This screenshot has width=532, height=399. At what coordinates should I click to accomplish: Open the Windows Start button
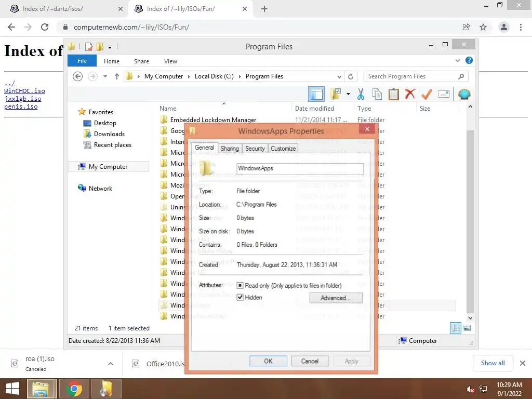[12, 389]
